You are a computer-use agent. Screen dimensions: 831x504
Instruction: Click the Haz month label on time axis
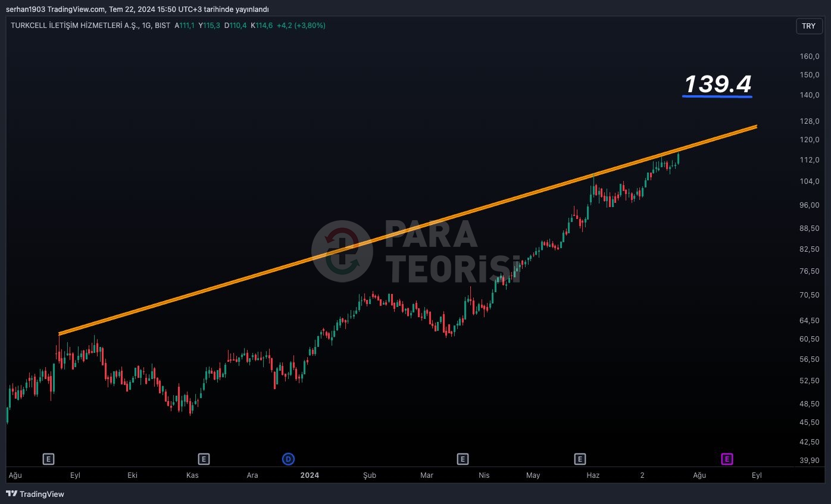(593, 475)
